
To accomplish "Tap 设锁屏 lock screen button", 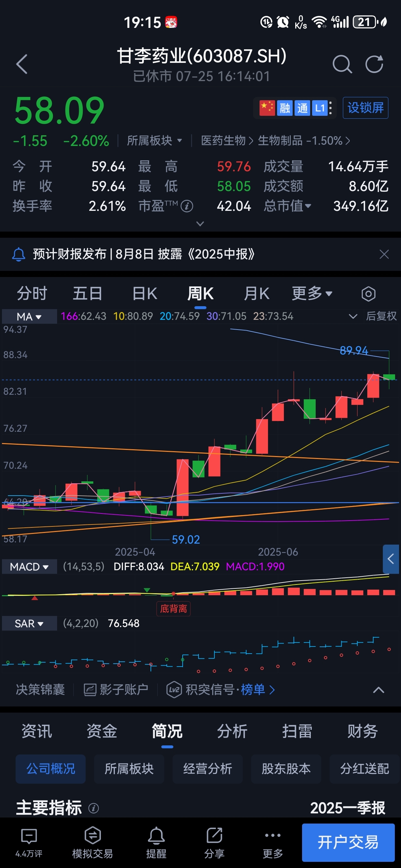I will (x=365, y=108).
